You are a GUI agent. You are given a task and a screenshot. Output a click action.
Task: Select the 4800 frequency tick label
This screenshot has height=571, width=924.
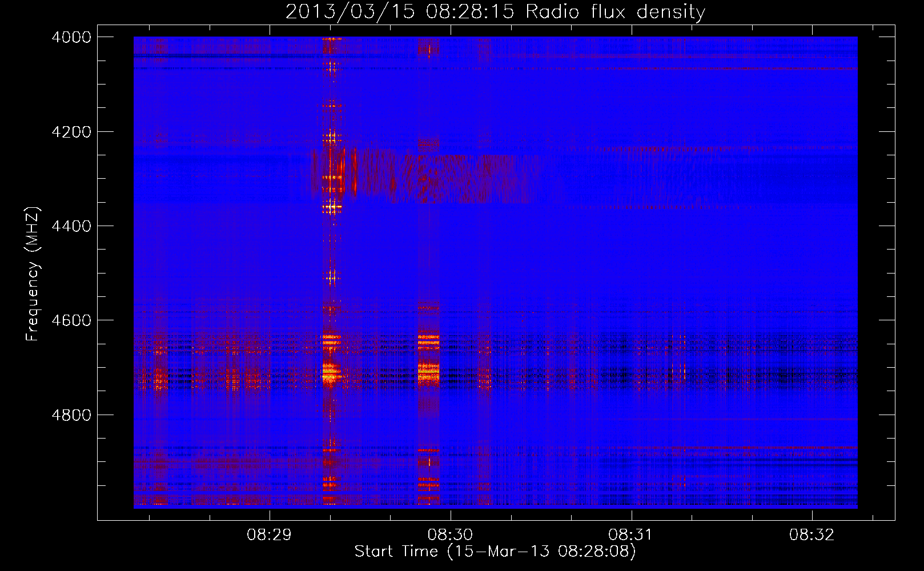coord(71,415)
